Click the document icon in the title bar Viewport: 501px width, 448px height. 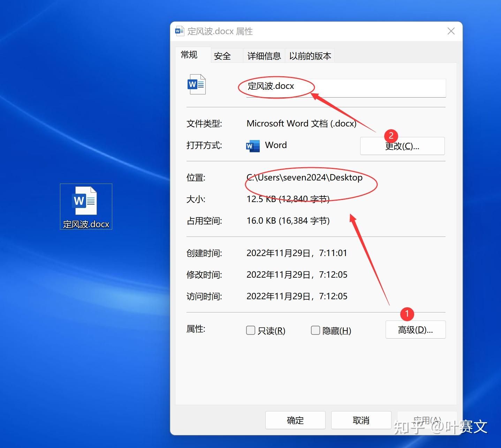click(179, 31)
